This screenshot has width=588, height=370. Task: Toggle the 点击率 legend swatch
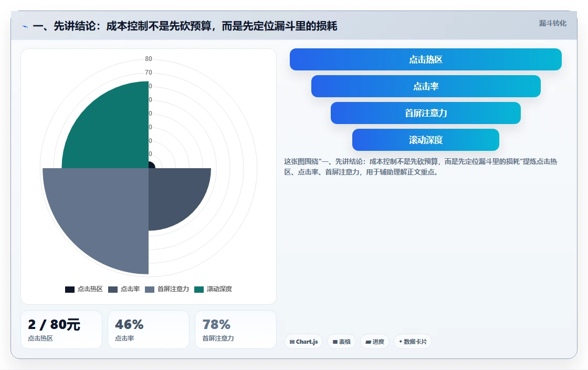[x=113, y=289]
